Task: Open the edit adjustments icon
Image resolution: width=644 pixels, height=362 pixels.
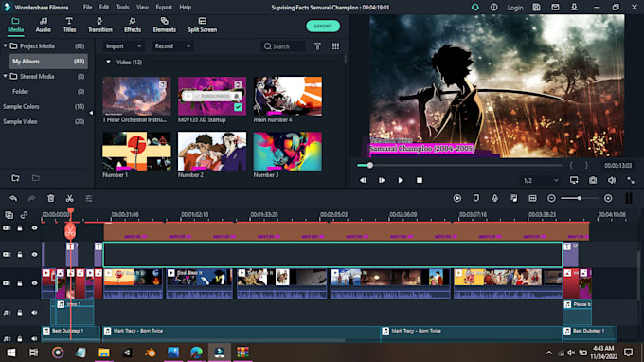Action: tap(89, 198)
